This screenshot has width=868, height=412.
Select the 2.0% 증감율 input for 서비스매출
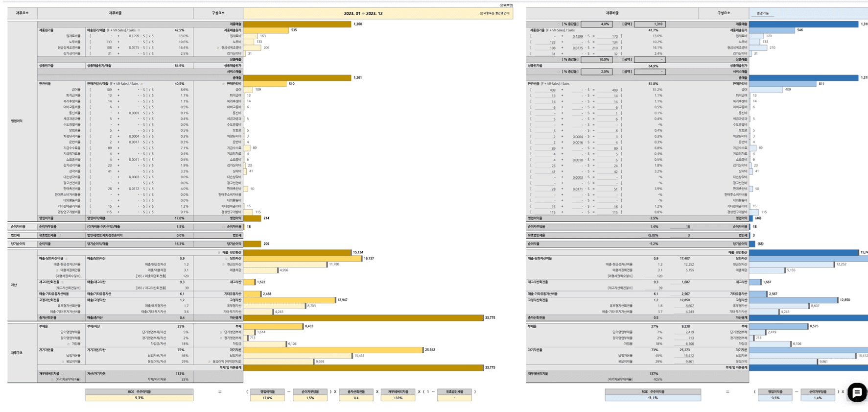click(596, 72)
